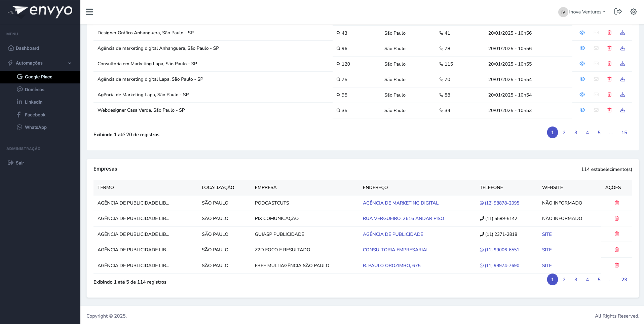View results for Agência de marketing digital Lapa
Screen dimensions: 644x324
tap(582, 79)
